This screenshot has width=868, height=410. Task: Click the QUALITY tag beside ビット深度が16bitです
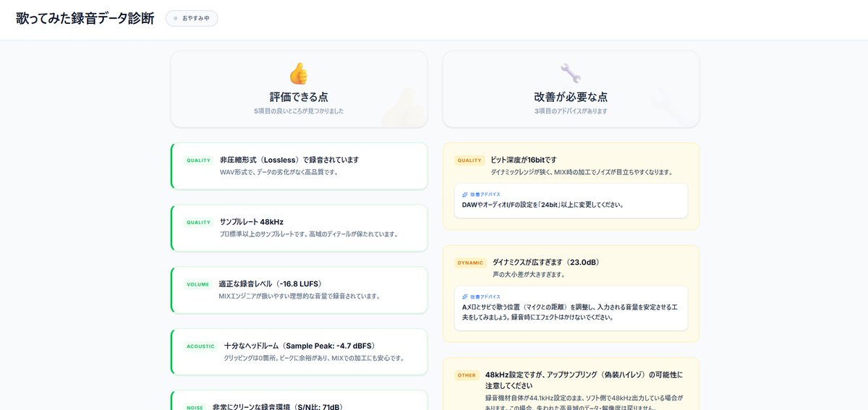point(469,161)
